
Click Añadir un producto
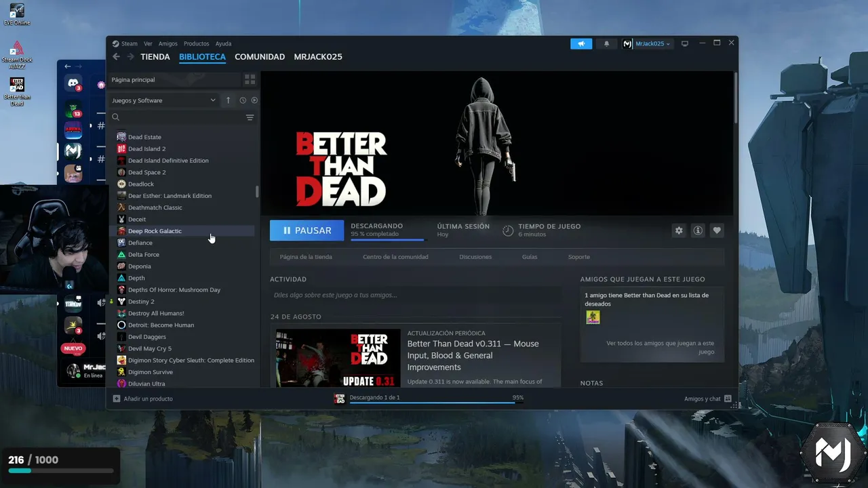(142, 399)
